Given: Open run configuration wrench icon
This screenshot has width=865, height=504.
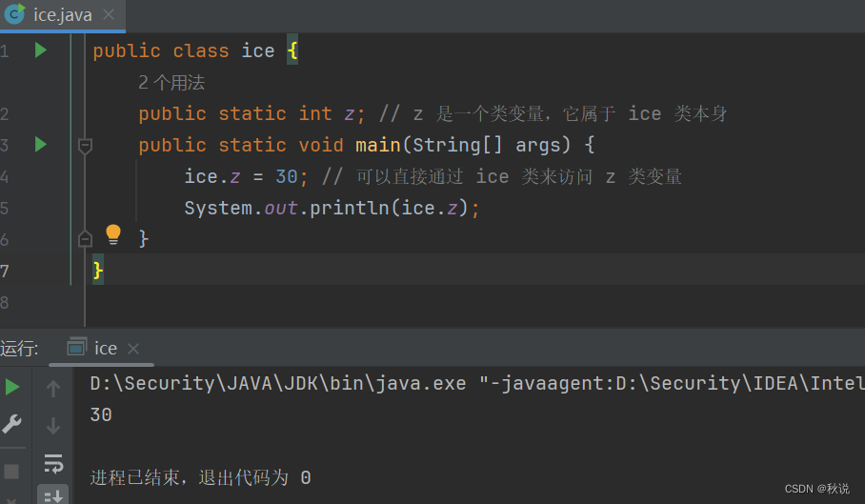Looking at the screenshot, I should (x=11, y=424).
